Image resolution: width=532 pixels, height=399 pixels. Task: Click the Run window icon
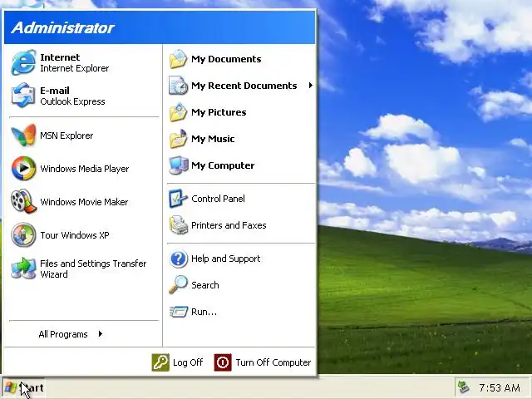point(179,312)
